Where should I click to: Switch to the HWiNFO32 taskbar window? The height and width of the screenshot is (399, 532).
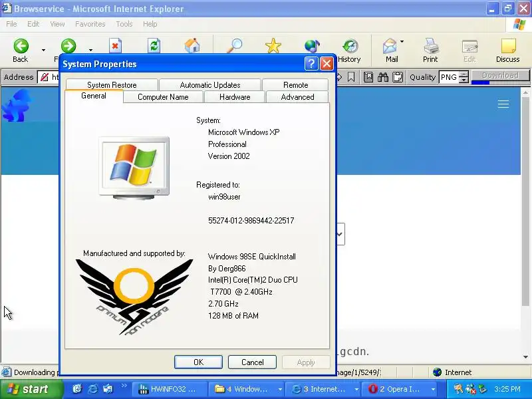pyautogui.click(x=169, y=389)
